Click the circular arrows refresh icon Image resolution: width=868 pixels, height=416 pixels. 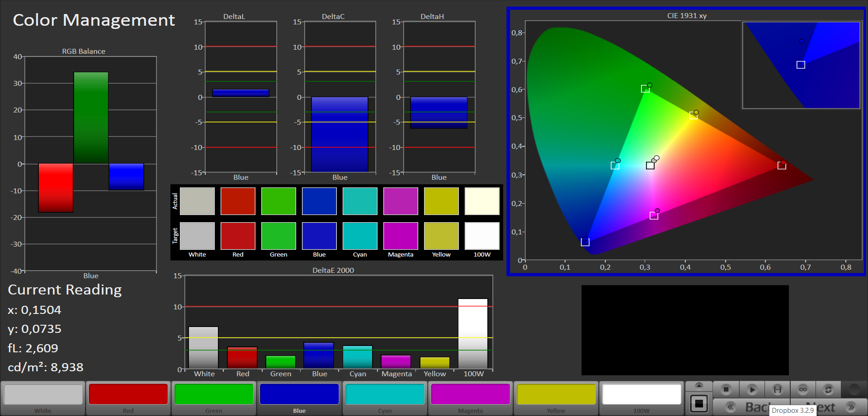828,389
